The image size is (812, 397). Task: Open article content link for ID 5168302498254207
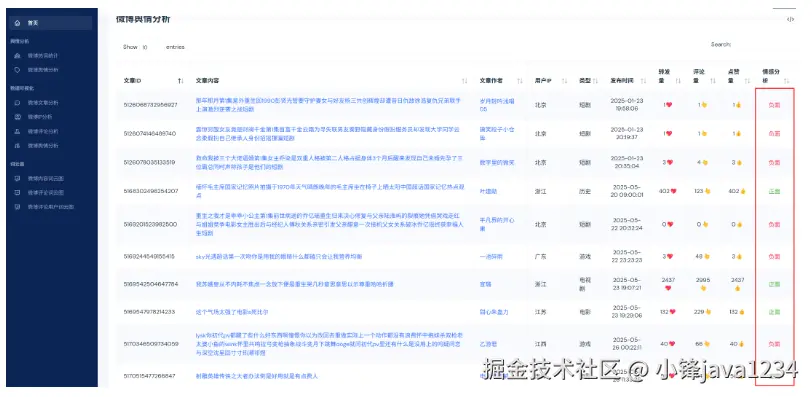click(x=330, y=192)
